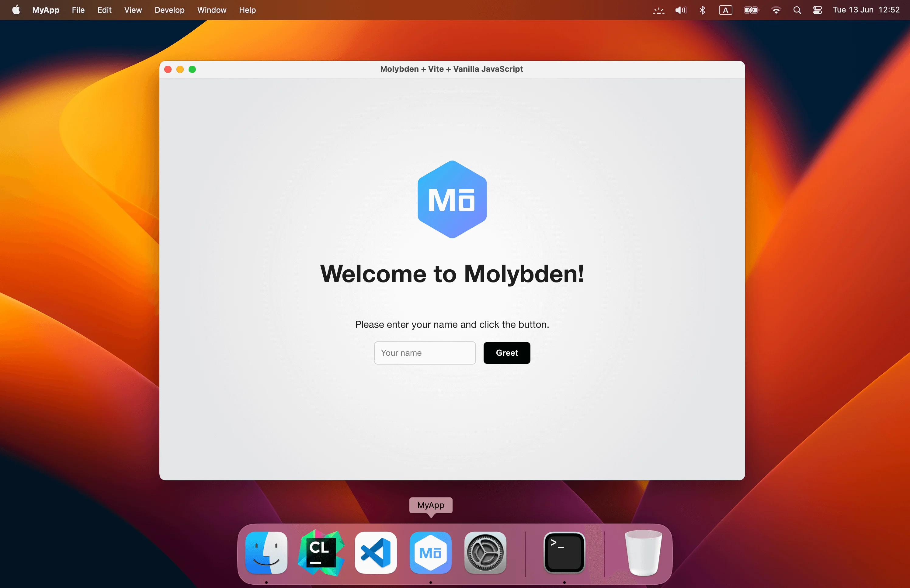This screenshot has height=588, width=910.
Task: Launch Visual Studio Code from the Dock
Action: click(x=376, y=553)
